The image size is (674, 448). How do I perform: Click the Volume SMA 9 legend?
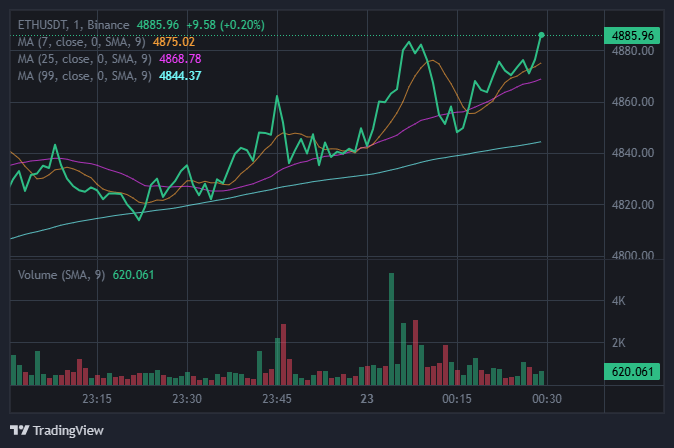[x=62, y=274]
